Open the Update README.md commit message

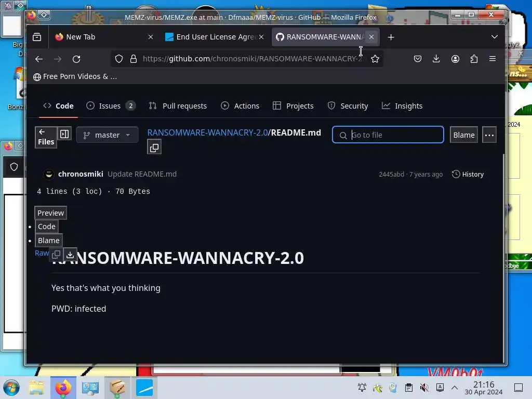(142, 174)
